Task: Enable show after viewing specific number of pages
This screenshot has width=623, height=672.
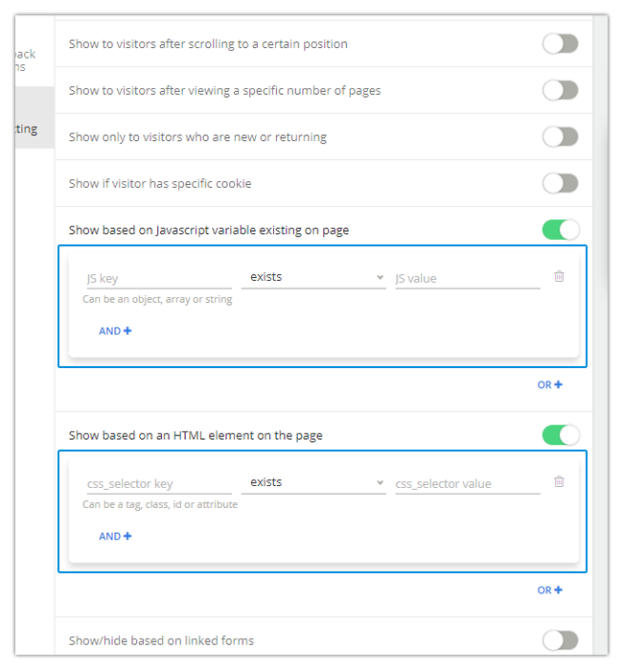Action: tap(561, 90)
